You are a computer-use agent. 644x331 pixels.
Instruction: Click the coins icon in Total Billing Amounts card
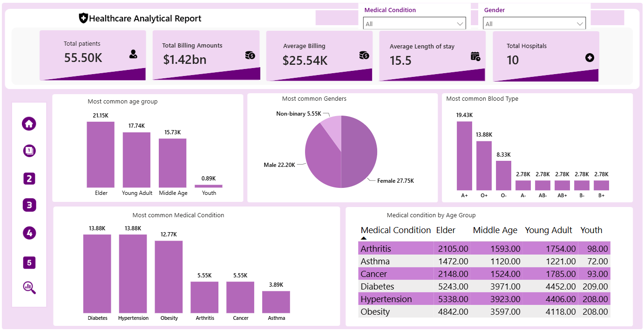pyautogui.click(x=250, y=55)
